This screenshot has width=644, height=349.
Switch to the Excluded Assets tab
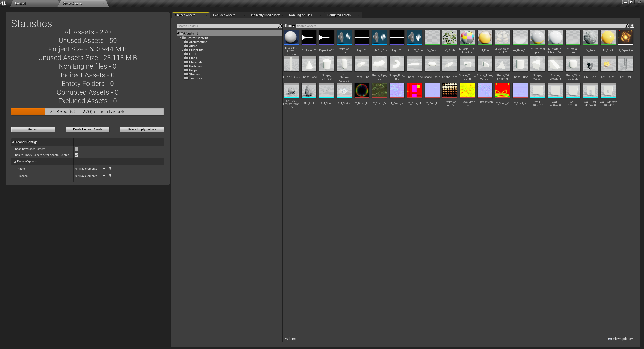pyautogui.click(x=224, y=15)
